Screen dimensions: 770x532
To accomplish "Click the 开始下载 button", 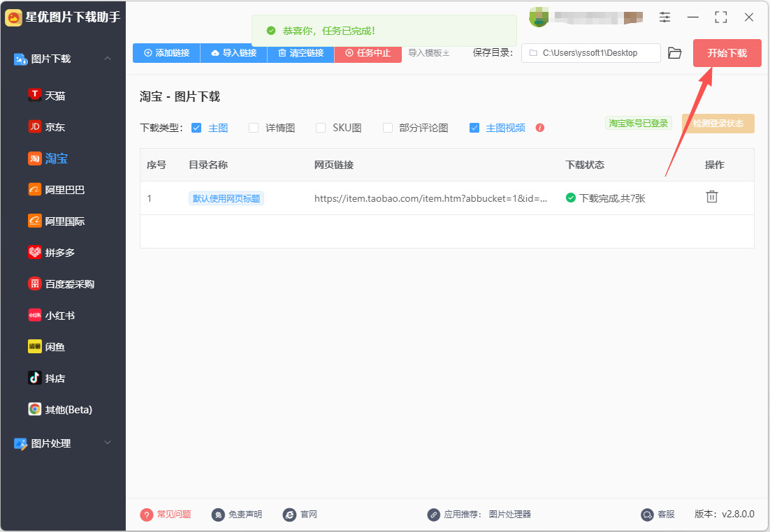I will tap(727, 53).
